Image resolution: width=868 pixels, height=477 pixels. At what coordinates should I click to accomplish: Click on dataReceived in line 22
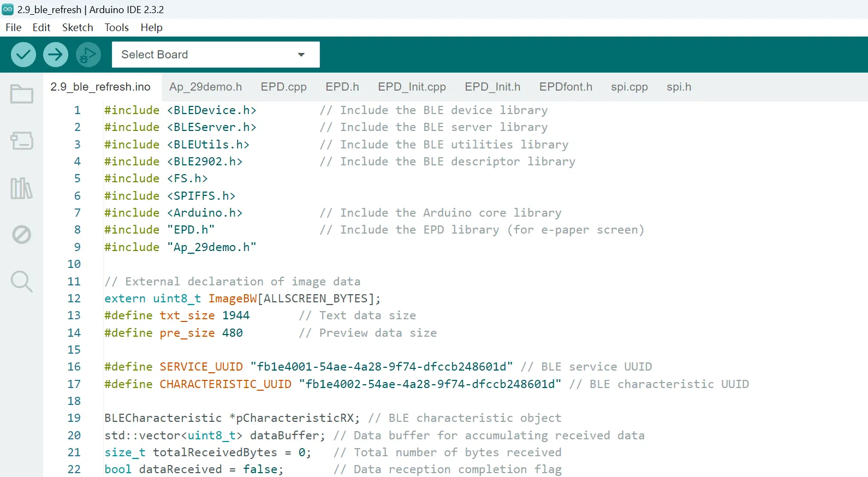pyautogui.click(x=181, y=469)
